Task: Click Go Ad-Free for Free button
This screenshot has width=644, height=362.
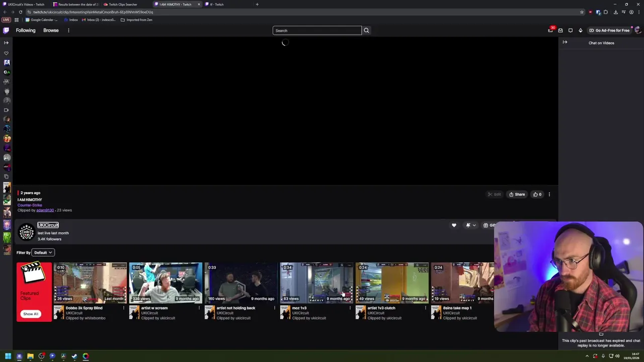Action: point(609,31)
